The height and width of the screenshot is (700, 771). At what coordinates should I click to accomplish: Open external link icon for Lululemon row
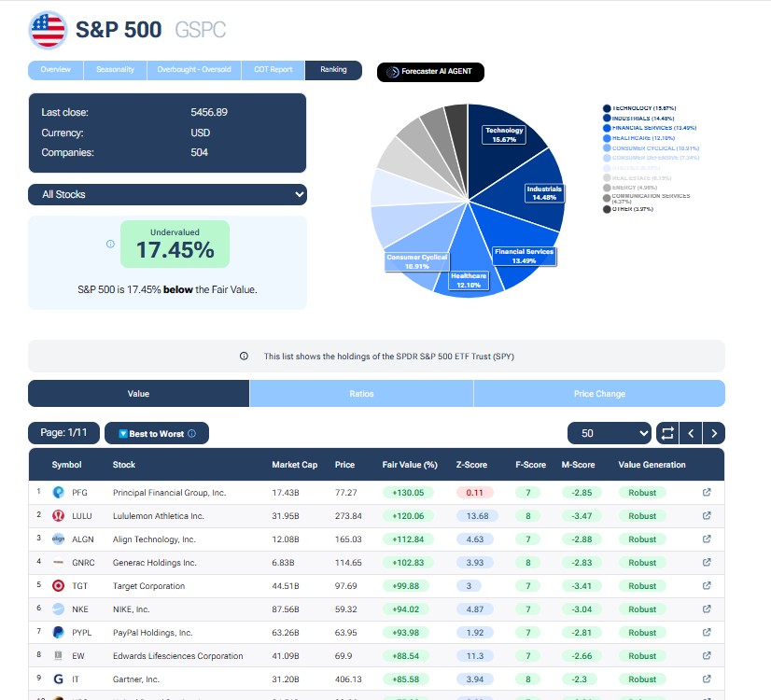click(707, 515)
